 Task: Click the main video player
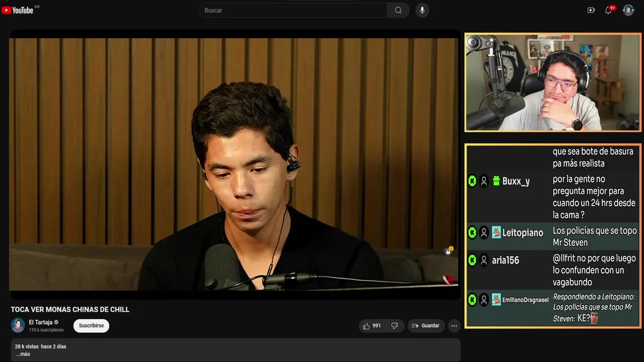234,164
